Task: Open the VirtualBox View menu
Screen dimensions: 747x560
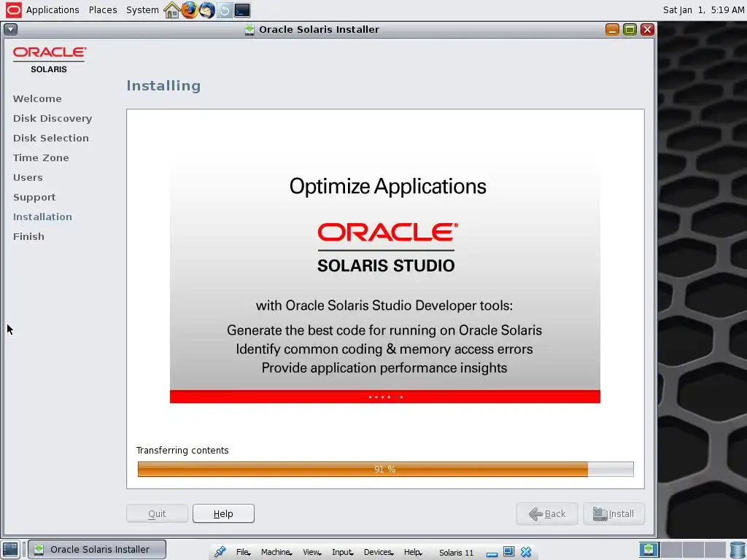Action: coord(312,553)
